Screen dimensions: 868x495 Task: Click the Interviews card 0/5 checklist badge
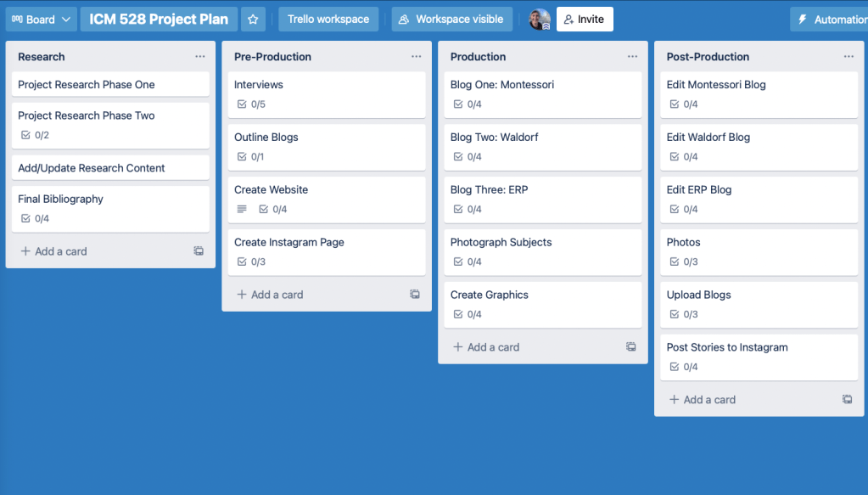[251, 104]
